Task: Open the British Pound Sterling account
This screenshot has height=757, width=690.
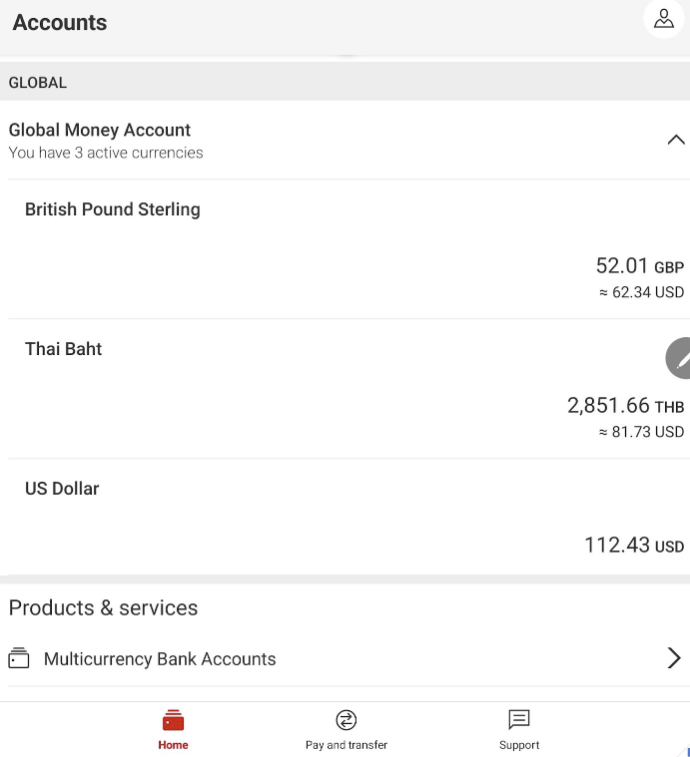Action: (112, 210)
